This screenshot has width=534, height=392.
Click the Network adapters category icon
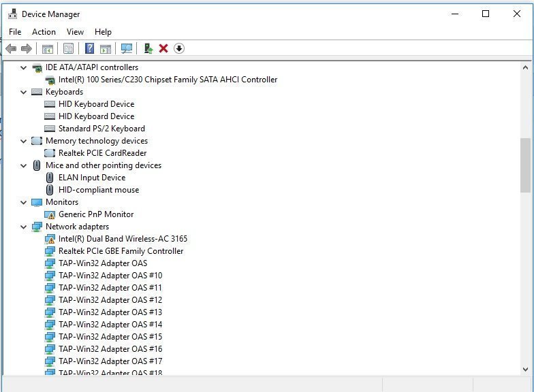point(37,227)
